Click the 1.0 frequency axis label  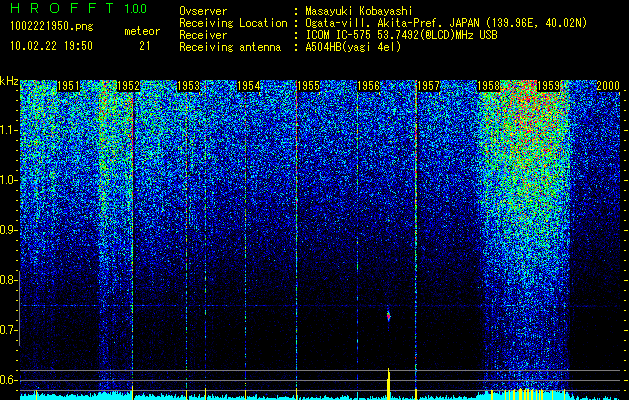[x=8, y=180]
